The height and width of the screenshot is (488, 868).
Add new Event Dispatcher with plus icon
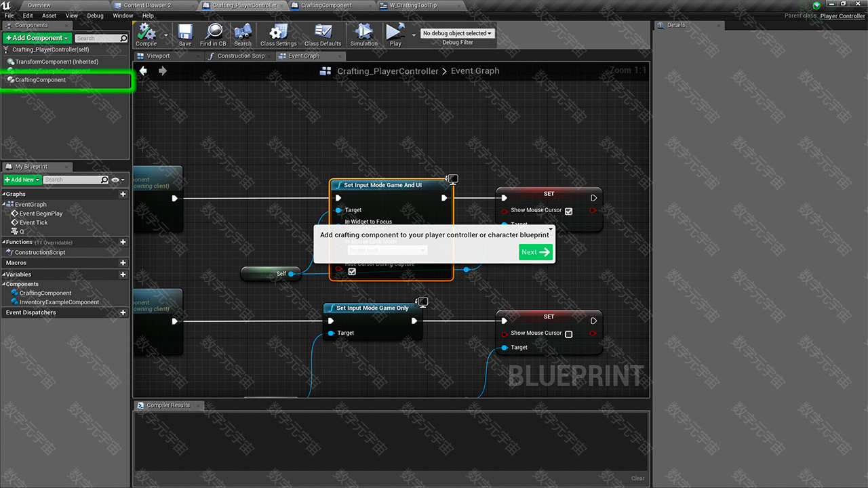click(123, 312)
